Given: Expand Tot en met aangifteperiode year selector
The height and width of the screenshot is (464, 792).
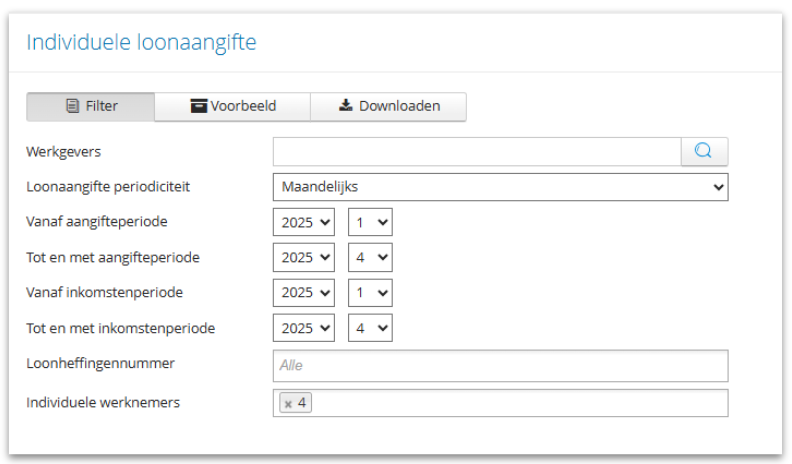Looking at the screenshot, I should 303,257.
